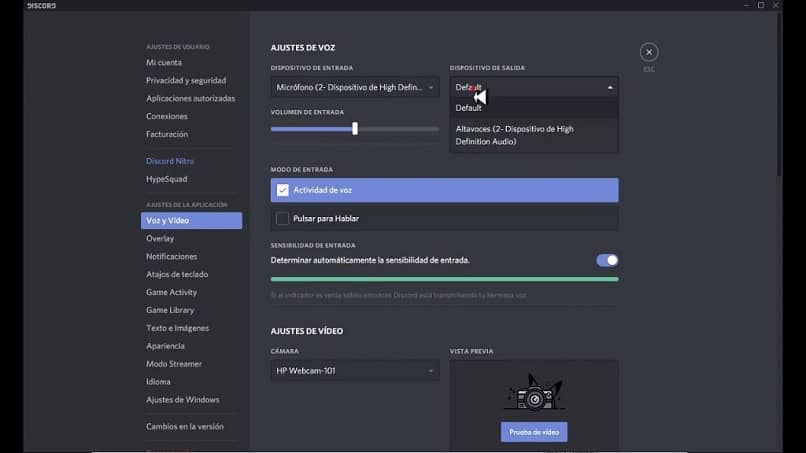Click the settings page scrollbar
Screen dimensions: 806x453
point(779,95)
